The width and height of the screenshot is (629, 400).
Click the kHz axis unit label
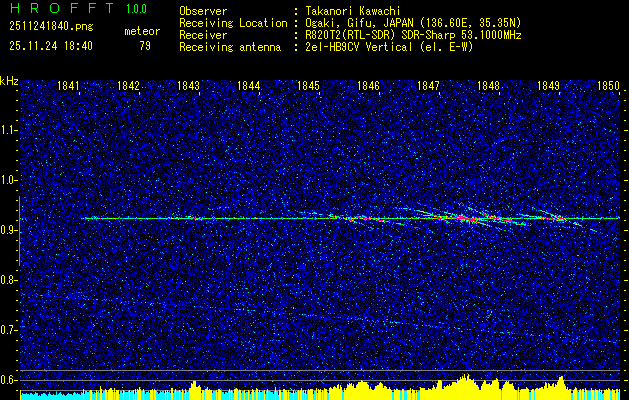coord(9,81)
